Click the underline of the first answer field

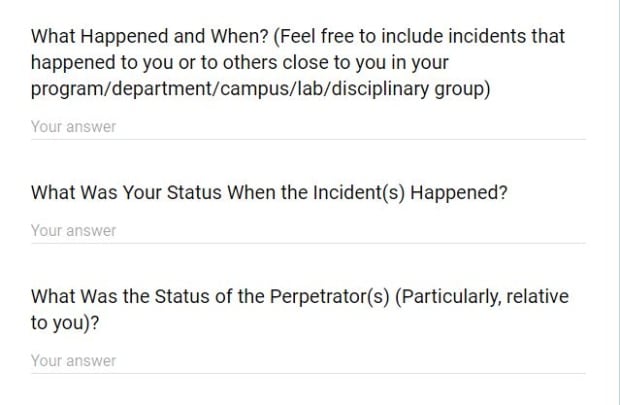point(308,139)
